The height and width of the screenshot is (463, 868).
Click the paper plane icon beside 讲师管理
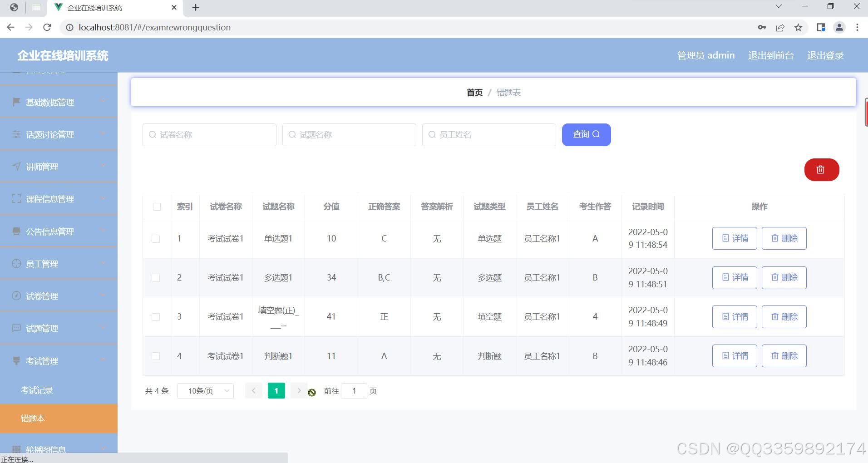(x=16, y=167)
